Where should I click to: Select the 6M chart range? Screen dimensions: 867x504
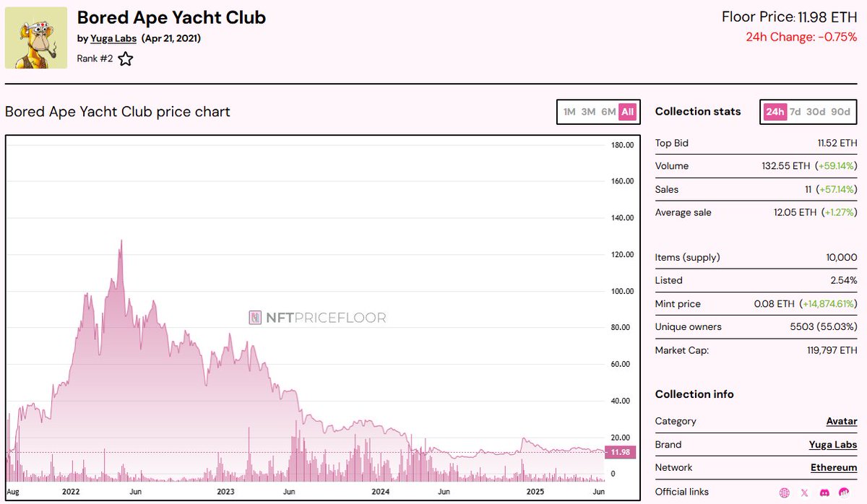tap(608, 112)
